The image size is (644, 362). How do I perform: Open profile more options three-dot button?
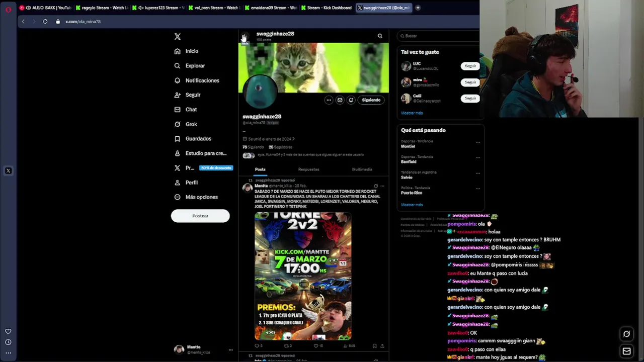tap(329, 100)
